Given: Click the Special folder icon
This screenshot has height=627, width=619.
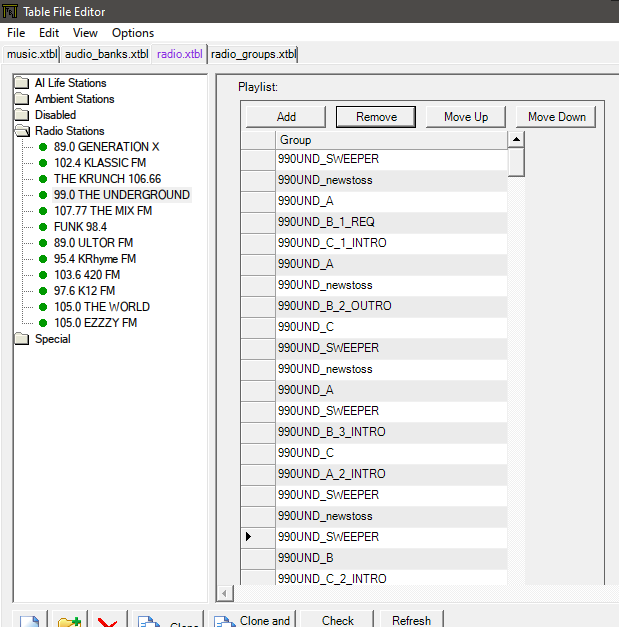Looking at the screenshot, I should 22,339.
